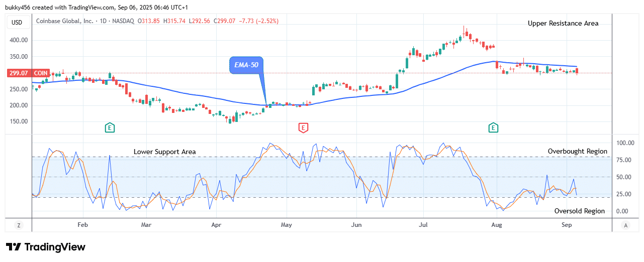Click the 25.00 oscillator axis value
644x262 pixels.
(624, 194)
